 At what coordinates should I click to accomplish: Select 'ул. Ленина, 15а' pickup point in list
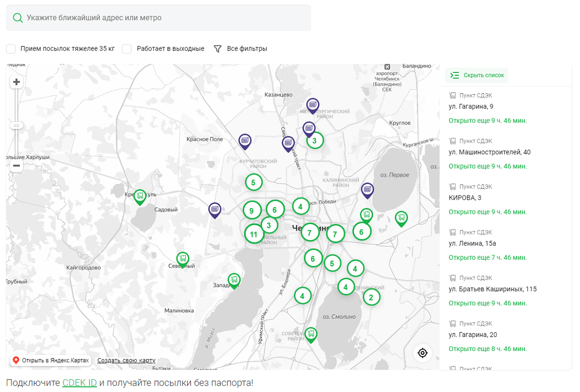click(472, 243)
